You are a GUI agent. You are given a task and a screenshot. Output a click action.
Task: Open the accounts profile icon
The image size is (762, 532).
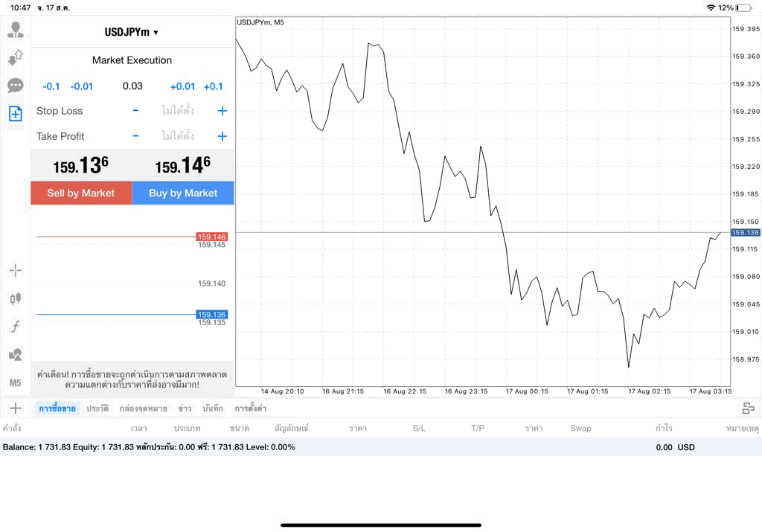[16, 30]
